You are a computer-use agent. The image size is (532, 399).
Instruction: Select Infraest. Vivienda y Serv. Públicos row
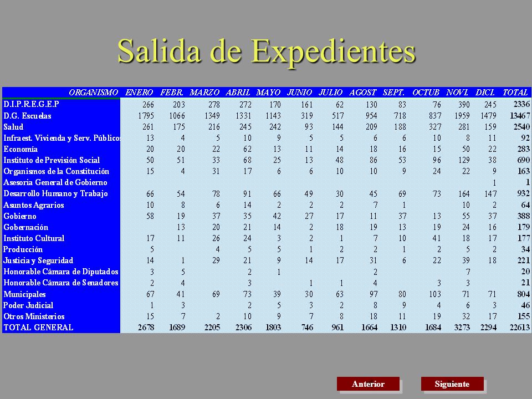coord(62,138)
